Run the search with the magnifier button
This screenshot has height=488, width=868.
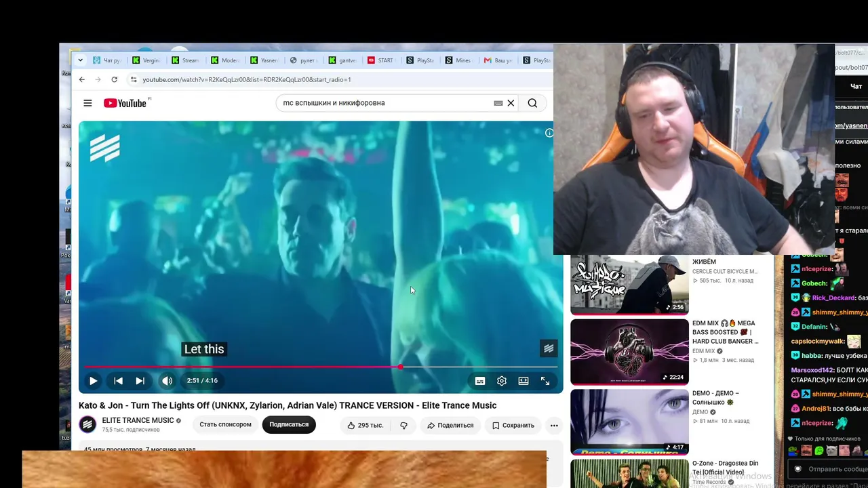click(532, 103)
